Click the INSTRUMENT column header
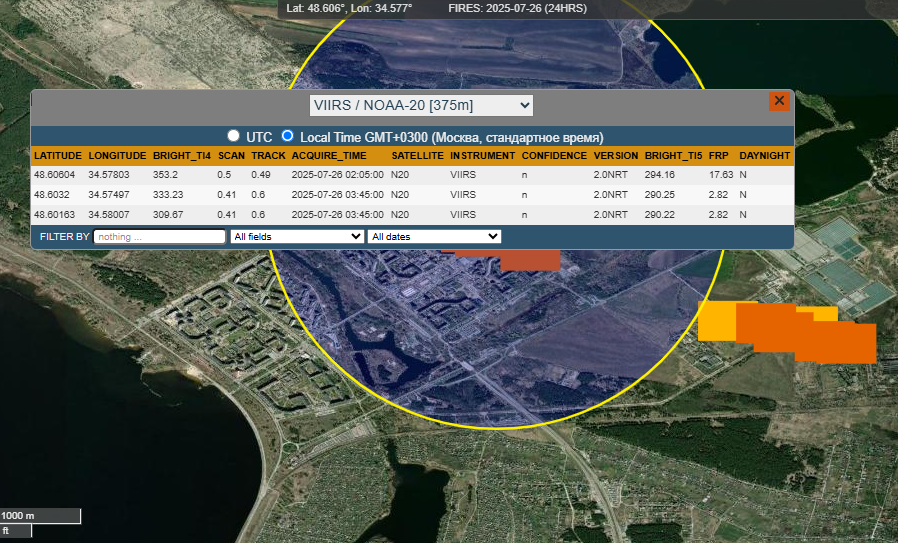 (x=482, y=156)
